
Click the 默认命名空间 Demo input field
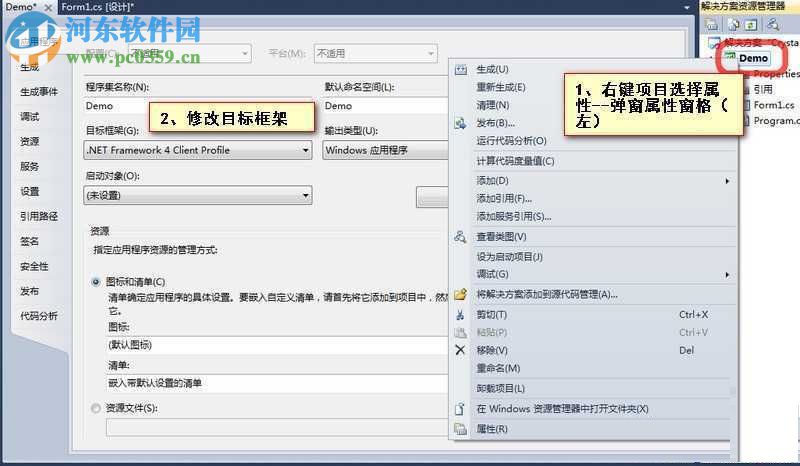tap(385, 106)
